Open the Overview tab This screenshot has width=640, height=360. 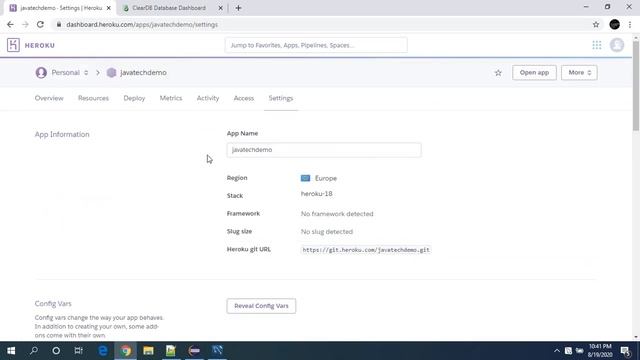point(49,98)
